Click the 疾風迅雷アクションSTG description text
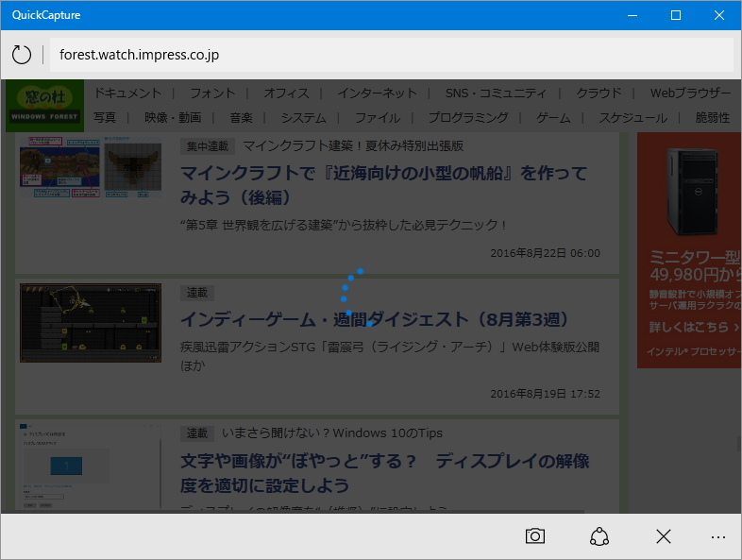Image resolution: width=742 pixels, height=560 pixels. click(x=390, y=356)
